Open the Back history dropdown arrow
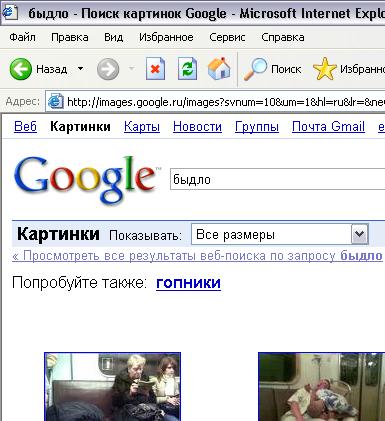Screen dimensions: 385x421 [x=80, y=69]
